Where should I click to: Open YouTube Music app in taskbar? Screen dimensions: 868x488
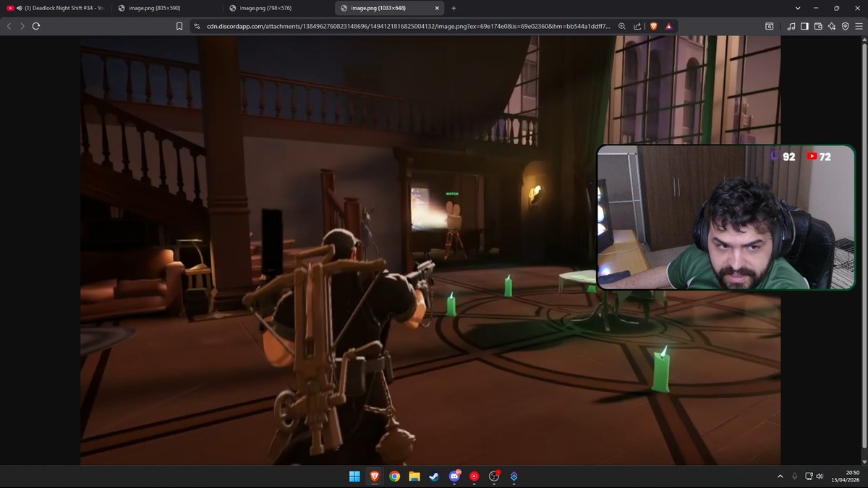click(x=474, y=476)
